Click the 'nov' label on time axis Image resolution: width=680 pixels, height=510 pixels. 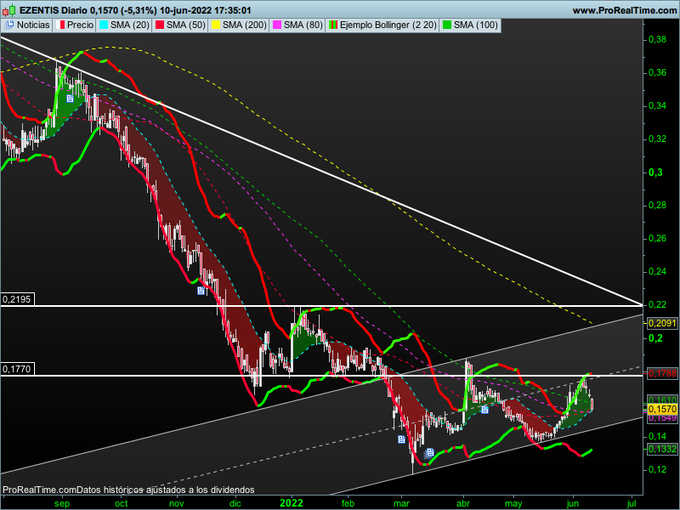coord(177,503)
